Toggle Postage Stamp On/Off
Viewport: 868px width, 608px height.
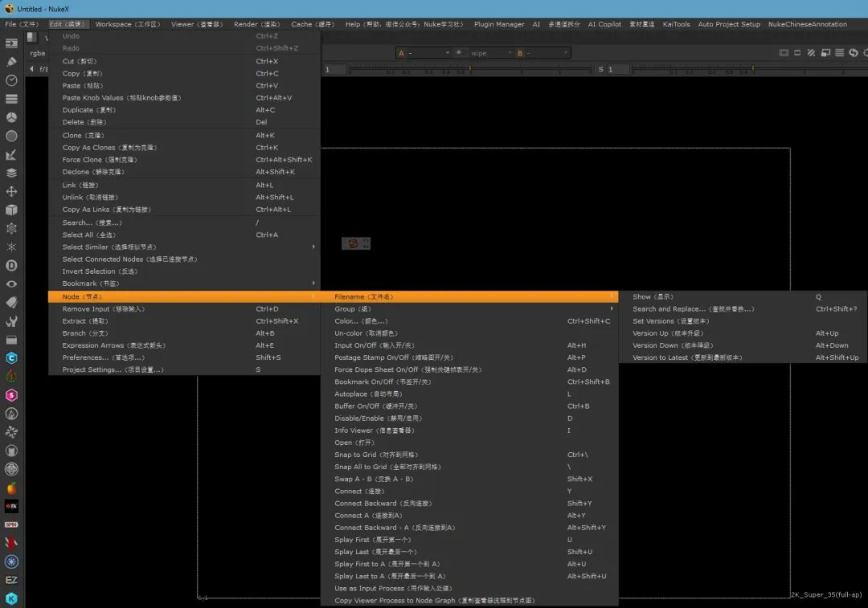[469, 357]
